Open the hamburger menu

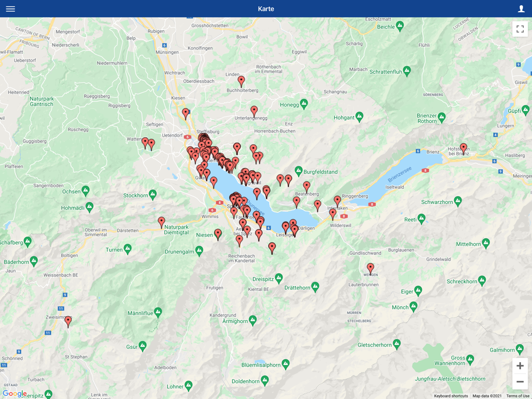point(11,9)
